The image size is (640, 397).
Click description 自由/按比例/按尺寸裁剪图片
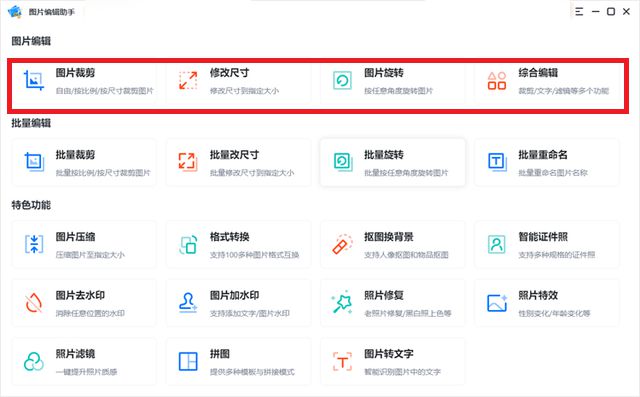104,91
